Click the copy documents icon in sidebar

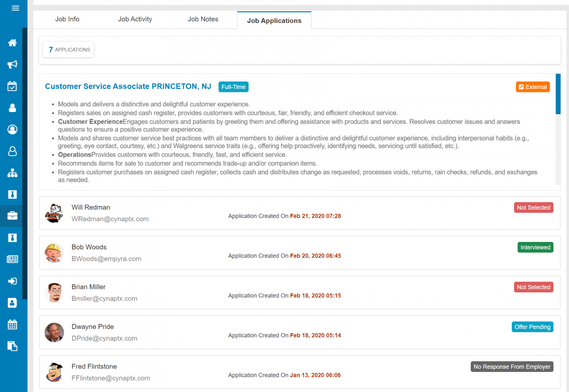tap(12, 346)
